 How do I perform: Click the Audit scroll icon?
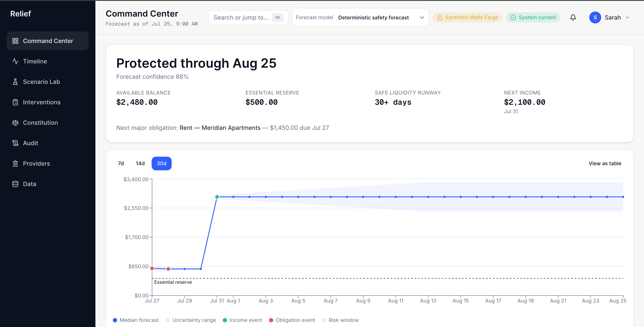pos(15,143)
